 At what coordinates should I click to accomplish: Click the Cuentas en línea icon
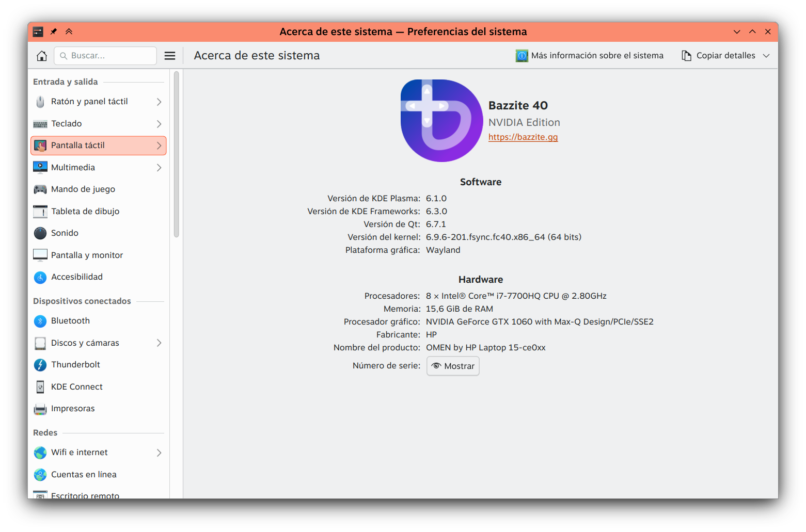40,475
